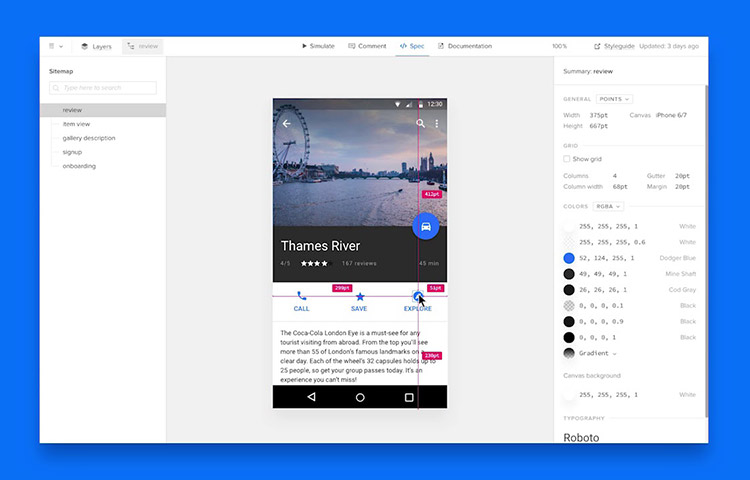This screenshot has width=750, height=480.
Task: Click the 667pt height value
Action: pyautogui.click(x=598, y=126)
